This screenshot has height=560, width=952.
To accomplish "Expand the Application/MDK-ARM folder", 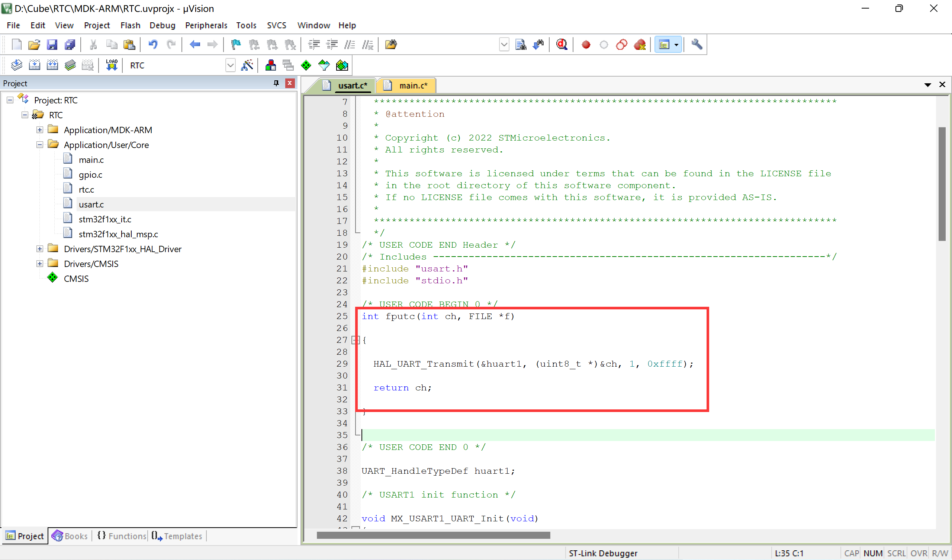I will tap(40, 130).
